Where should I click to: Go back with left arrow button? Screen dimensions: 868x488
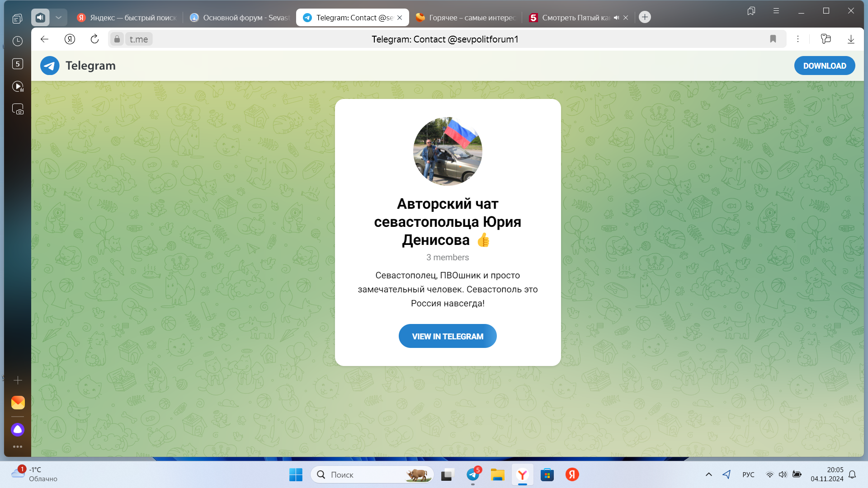[44, 39]
